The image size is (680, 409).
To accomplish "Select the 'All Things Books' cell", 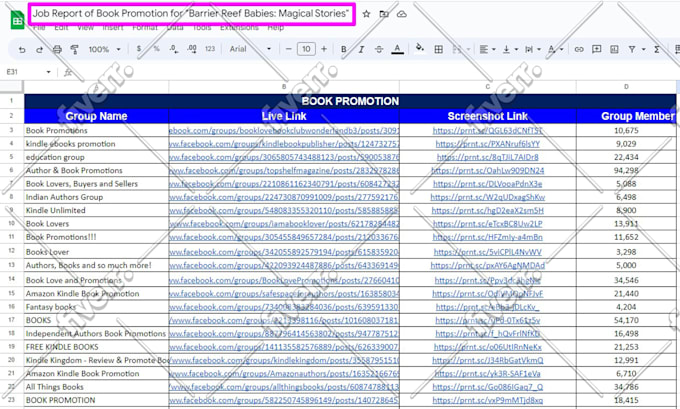I will pyautogui.click(x=96, y=387).
